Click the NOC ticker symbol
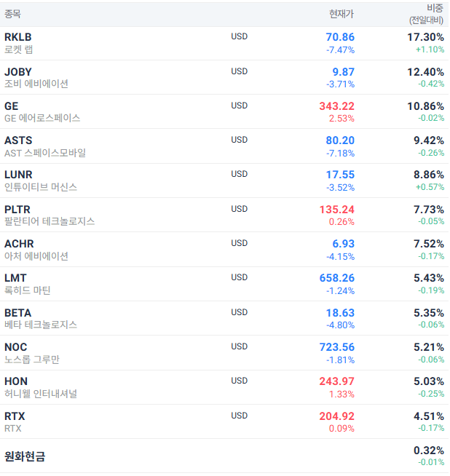This screenshot has height=476, width=450. [16, 347]
